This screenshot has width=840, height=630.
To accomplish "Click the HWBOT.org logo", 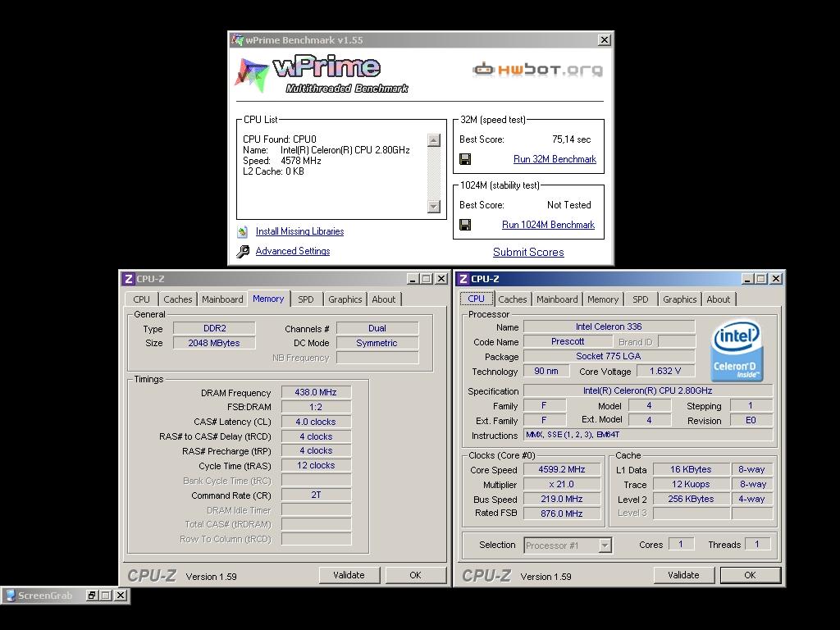I will click(x=537, y=69).
